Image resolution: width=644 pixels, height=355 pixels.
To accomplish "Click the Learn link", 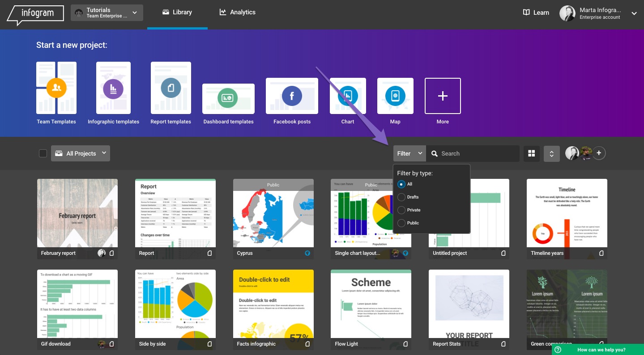I will click(x=536, y=13).
